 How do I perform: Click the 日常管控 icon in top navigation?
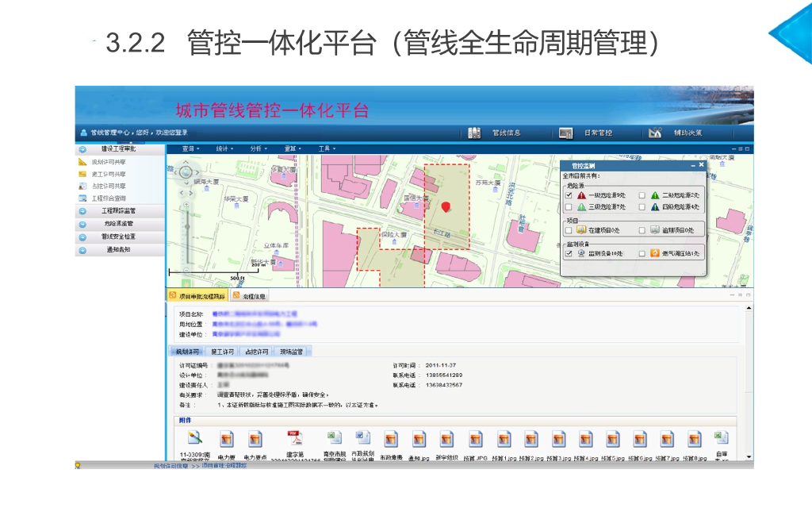click(565, 133)
